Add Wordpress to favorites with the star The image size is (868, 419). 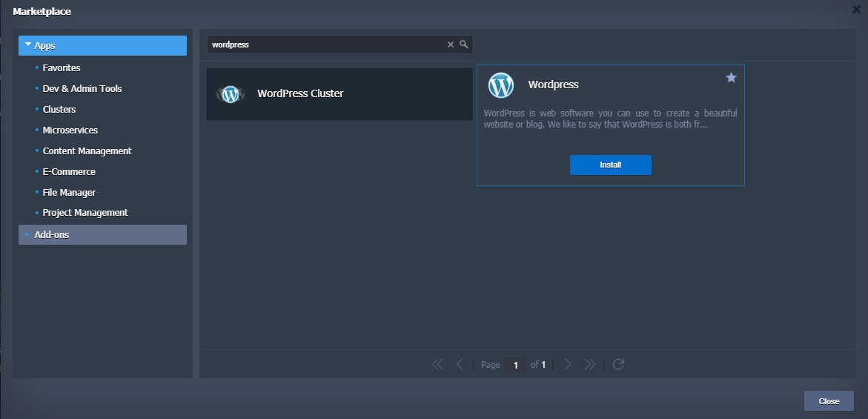click(732, 77)
